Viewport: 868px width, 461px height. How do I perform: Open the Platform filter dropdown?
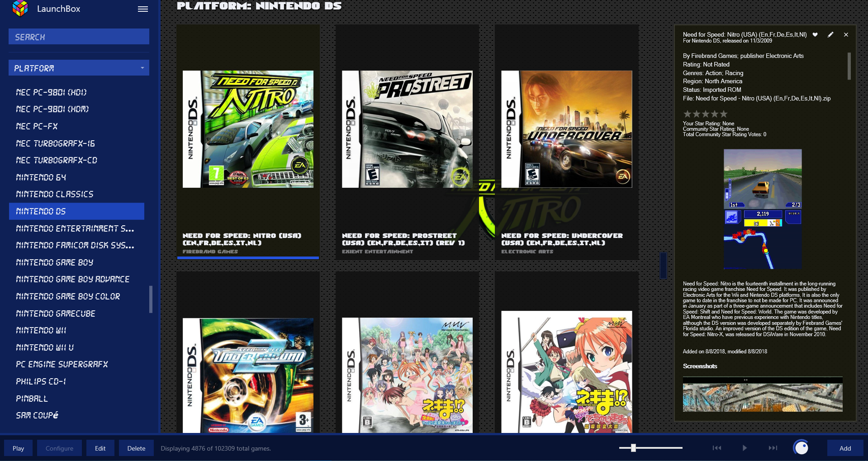click(x=79, y=68)
